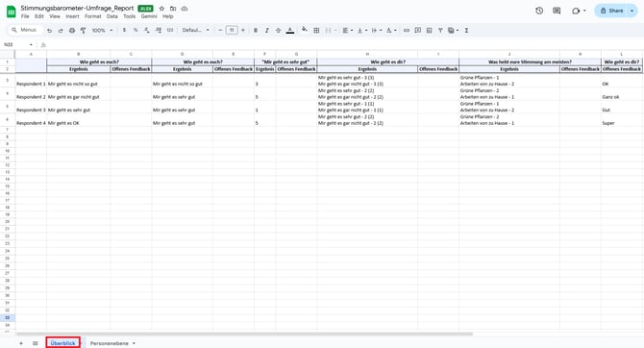644x348 pixels.
Task: Activate the paint format tool
Action: tap(83, 31)
